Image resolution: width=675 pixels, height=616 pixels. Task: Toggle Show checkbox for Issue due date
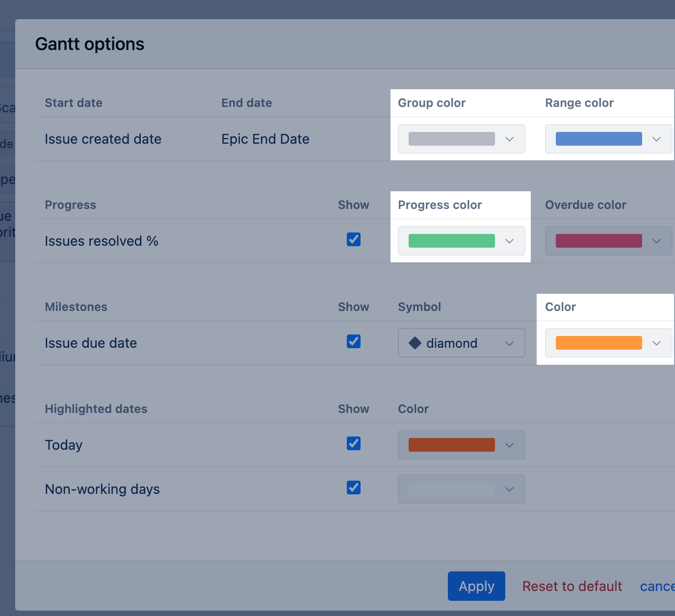[x=354, y=341]
